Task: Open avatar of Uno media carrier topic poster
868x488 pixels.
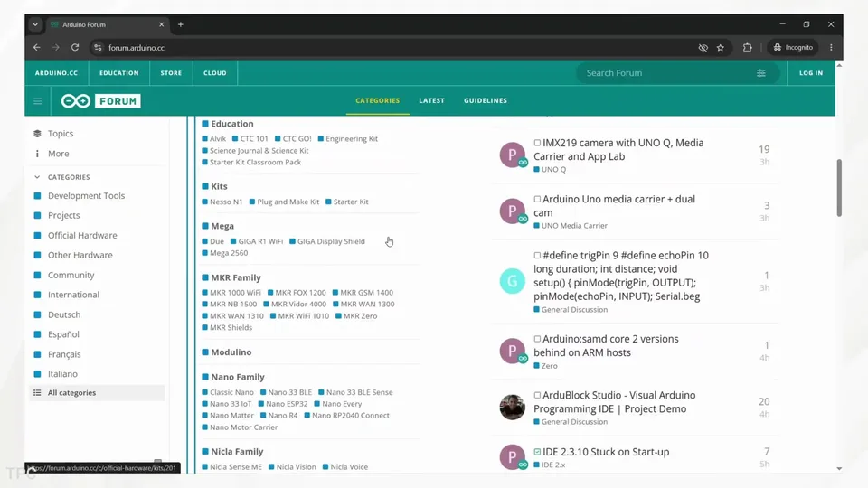Action: pyautogui.click(x=513, y=211)
